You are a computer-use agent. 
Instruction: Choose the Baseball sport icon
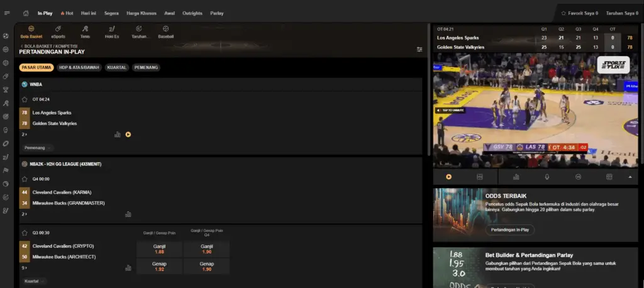coord(165,31)
